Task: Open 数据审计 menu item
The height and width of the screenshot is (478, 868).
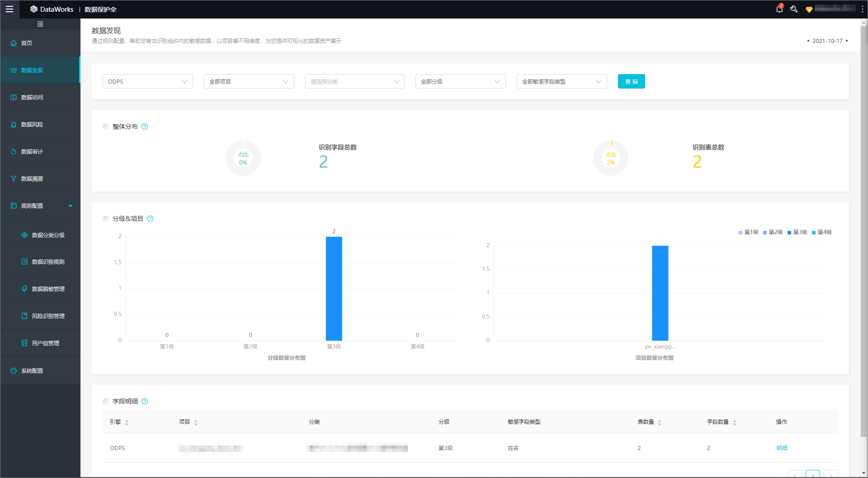Action: (40, 151)
